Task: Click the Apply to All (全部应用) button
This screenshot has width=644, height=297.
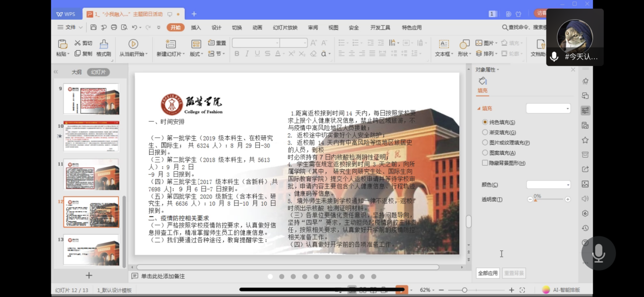Action: click(x=488, y=273)
